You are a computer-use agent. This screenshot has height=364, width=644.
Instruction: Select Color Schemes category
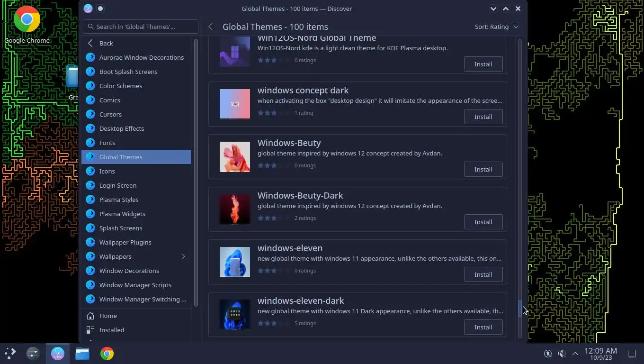pyautogui.click(x=136, y=86)
